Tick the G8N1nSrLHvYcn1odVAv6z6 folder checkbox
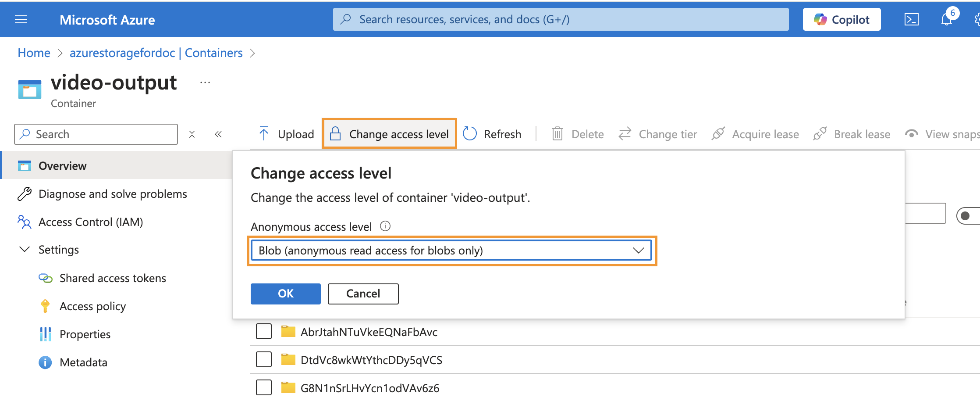 pos(264,388)
